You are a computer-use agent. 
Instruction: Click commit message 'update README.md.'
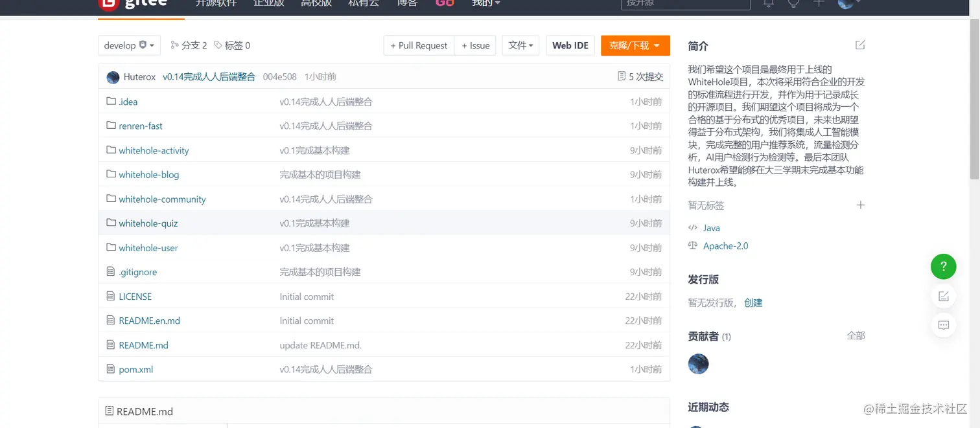pyautogui.click(x=321, y=345)
